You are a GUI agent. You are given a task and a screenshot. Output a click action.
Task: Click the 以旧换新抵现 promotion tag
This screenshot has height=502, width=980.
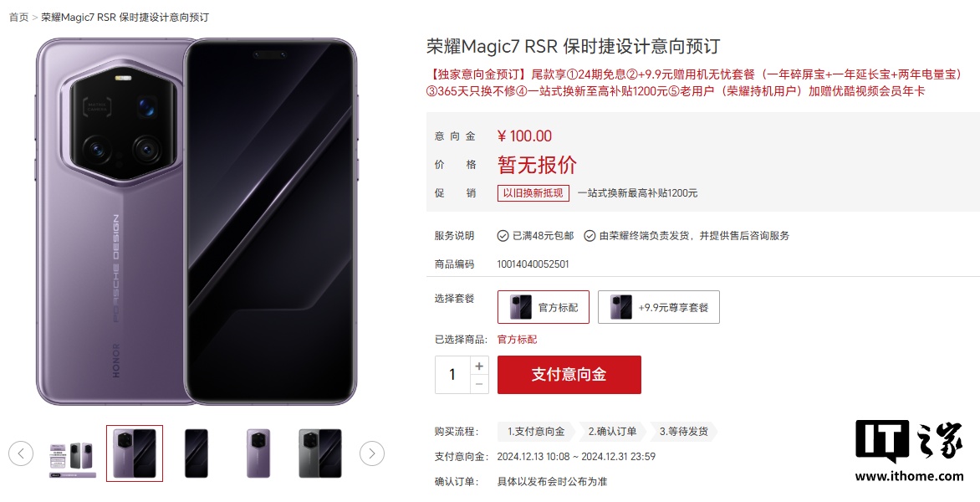tap(533, 193)
